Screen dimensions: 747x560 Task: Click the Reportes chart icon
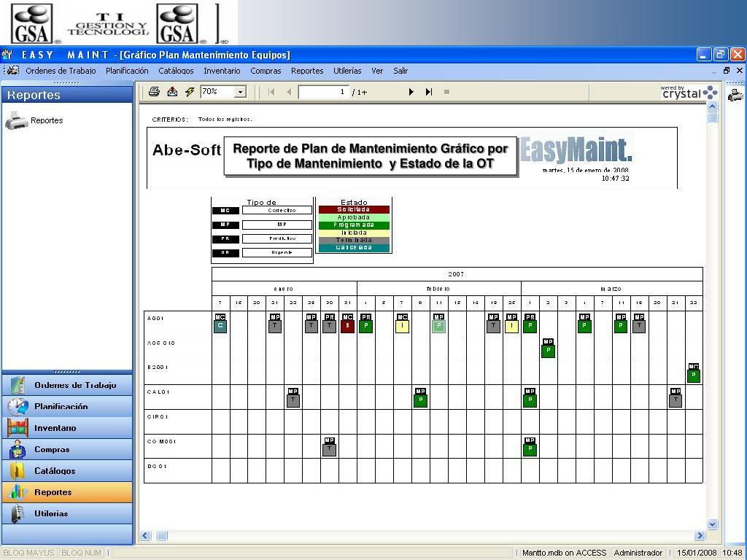[x=18, y=492]
